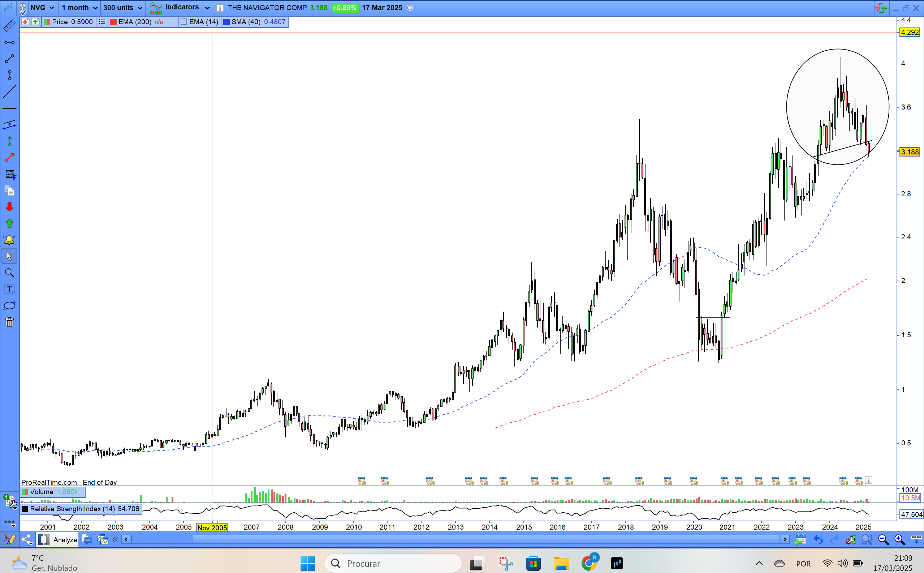Select the ruler measurement tool
The height and width of the screenshot is (573, 924).
9,26
